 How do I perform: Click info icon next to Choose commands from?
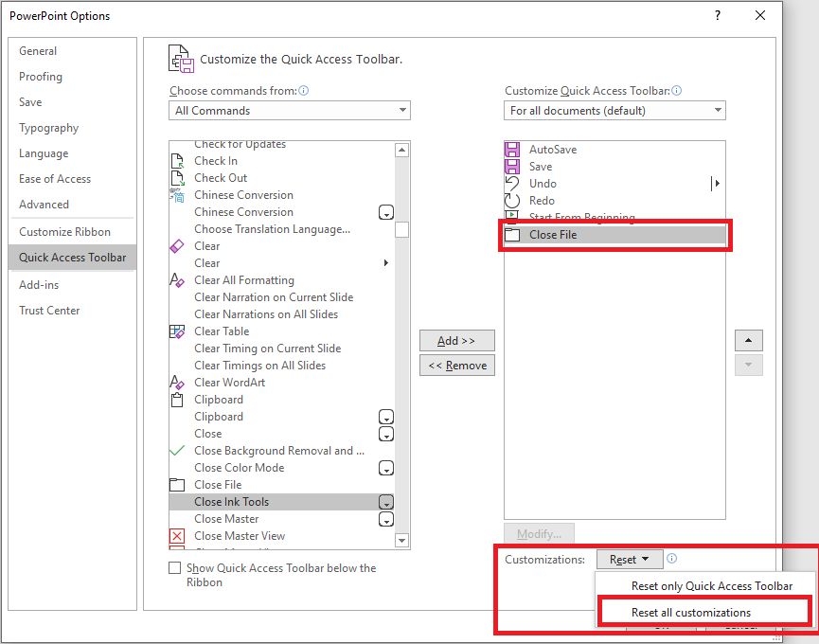coord(304,91)
